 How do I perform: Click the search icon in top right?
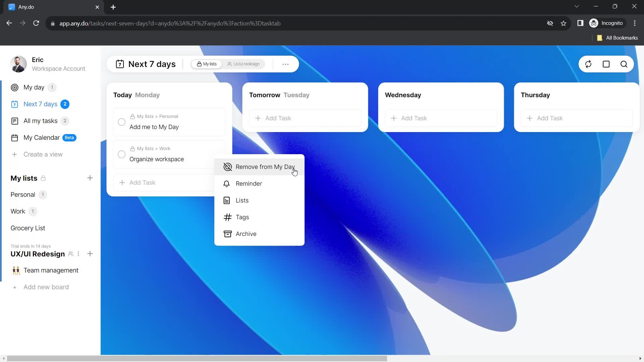[x=624, y=64]
